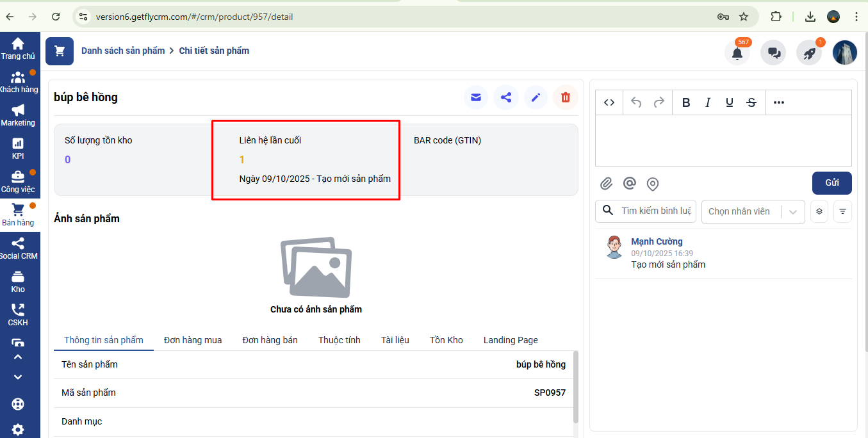Click the pencil edit product icon
The width and height of the screenshot is (868, 438).
[x=536, y=97]
